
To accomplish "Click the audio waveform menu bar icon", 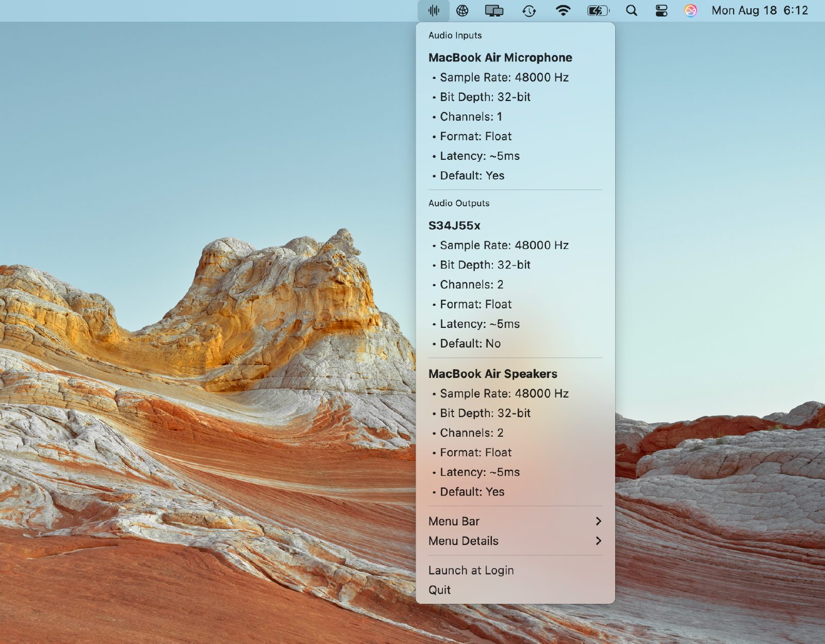I will tap(434, 10).
